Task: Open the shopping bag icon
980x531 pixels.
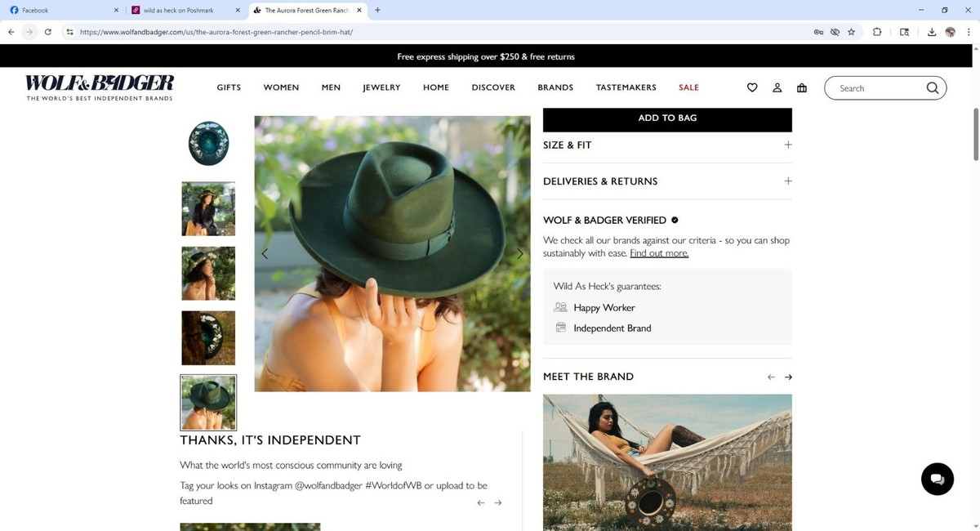Action: click(802, 87)
